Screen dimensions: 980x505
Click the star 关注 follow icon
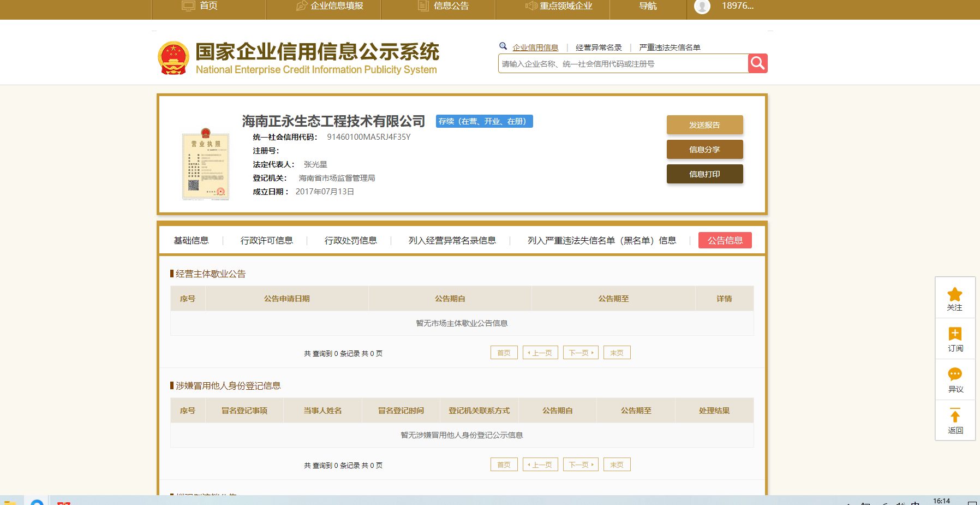(x=954, y=295)
